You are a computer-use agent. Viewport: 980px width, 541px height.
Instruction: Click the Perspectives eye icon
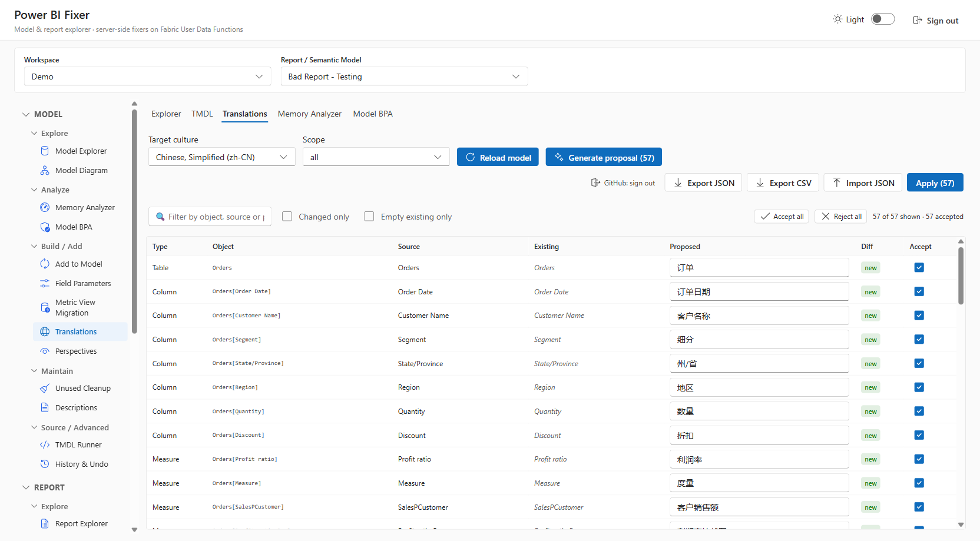coord(45,351)
